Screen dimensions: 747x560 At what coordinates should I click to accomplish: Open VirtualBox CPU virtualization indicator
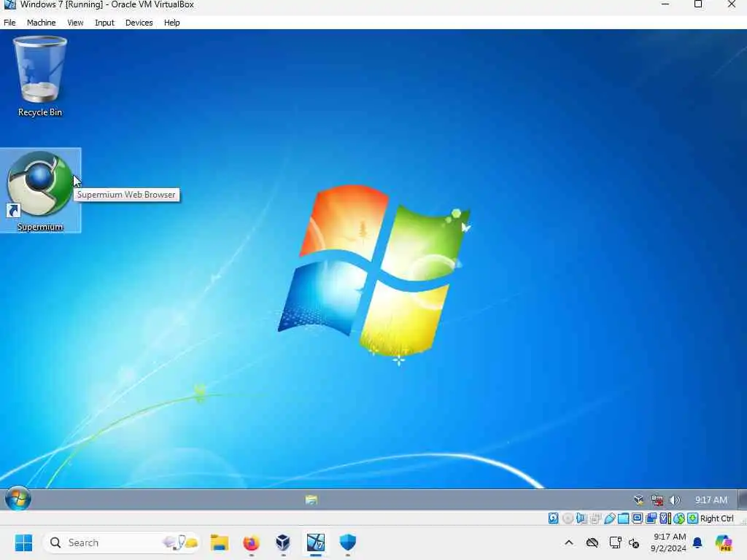[665, 518]
